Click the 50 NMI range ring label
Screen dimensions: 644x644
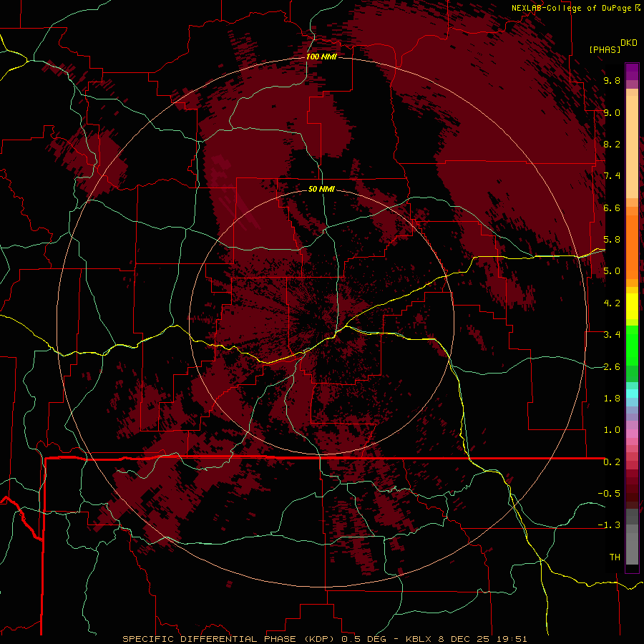click(321, 189)
